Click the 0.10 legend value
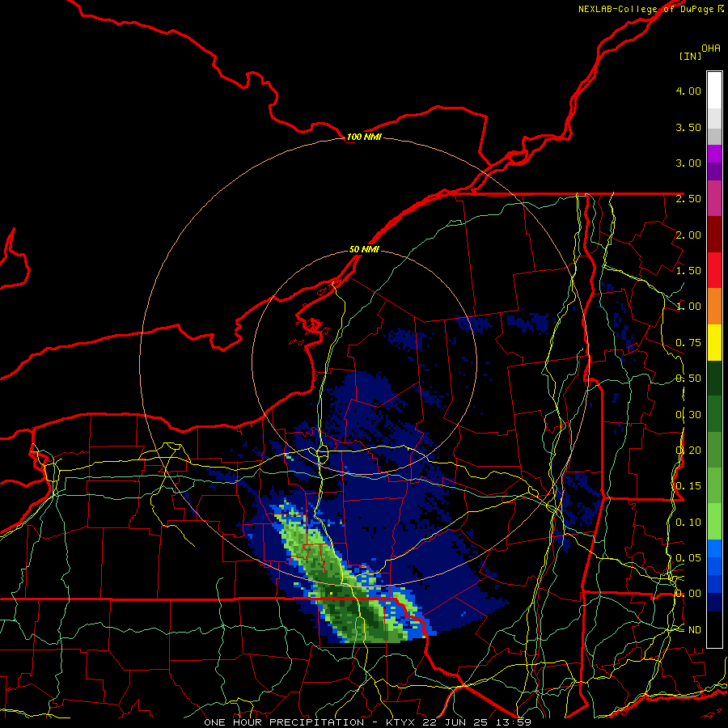728x728 pixels. point(688,523)
